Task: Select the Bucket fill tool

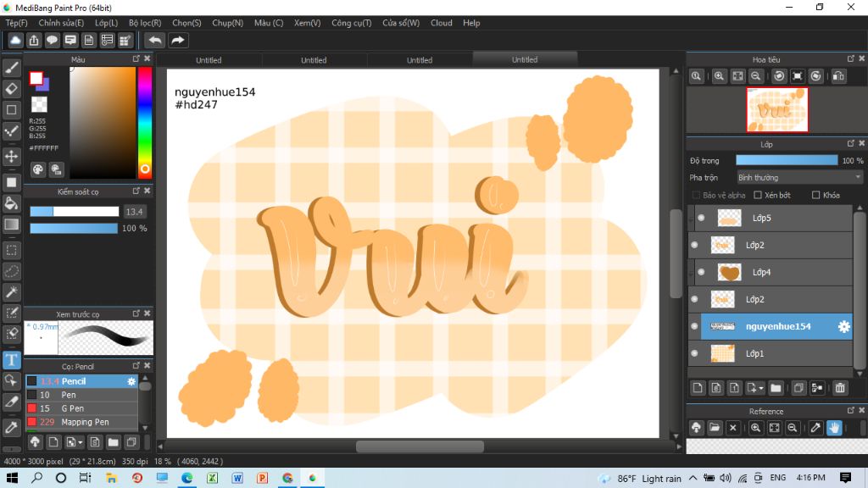Action: (x=12, y=203)
